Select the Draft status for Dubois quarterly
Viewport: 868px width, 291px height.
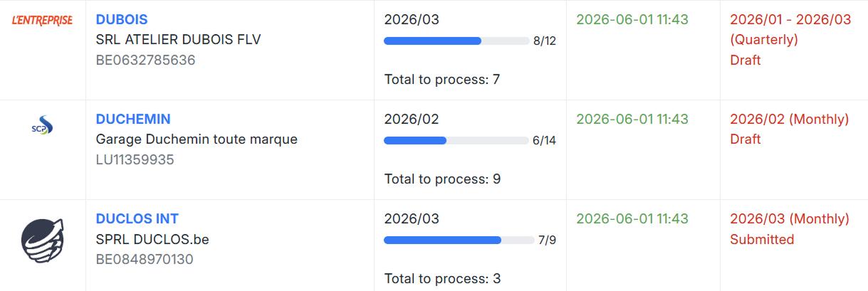pyautogui.click(x=746, y=60)
